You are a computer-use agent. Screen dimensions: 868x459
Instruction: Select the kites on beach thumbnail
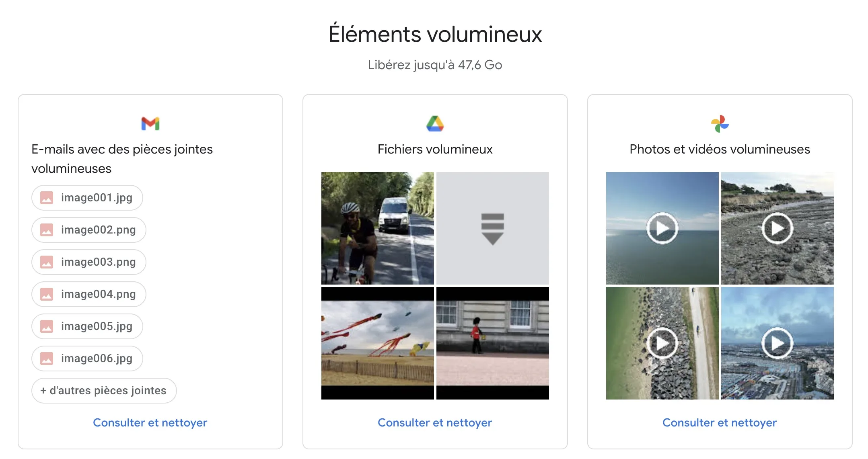(x=377, y=343)
